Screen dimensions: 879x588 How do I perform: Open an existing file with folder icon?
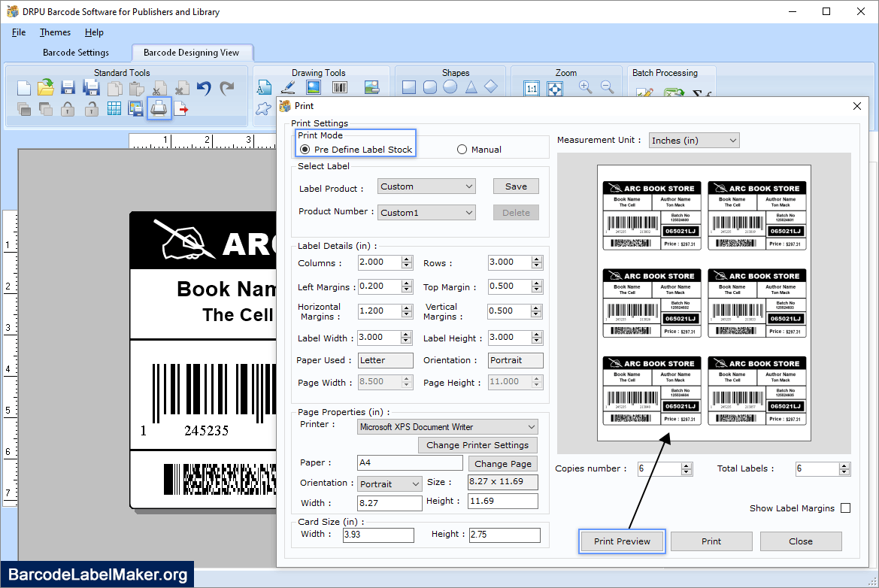coord(45,87)
